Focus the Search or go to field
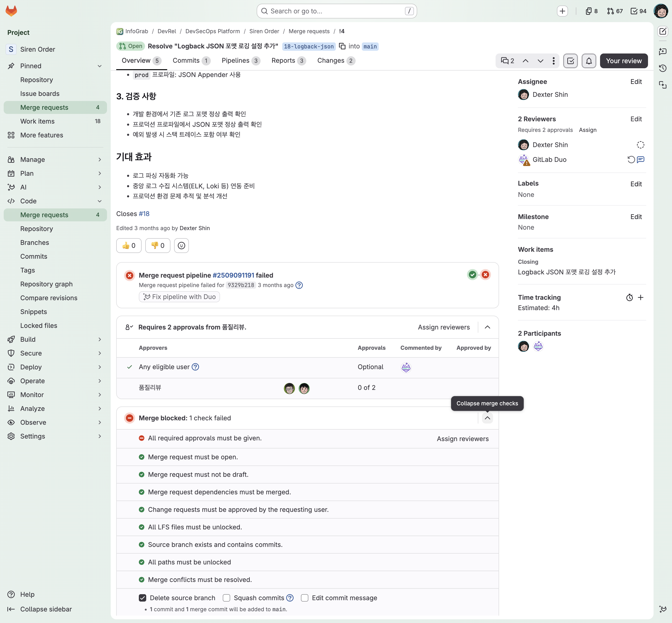The width and height of the screenshot is (672, 623). click(336, 11)
